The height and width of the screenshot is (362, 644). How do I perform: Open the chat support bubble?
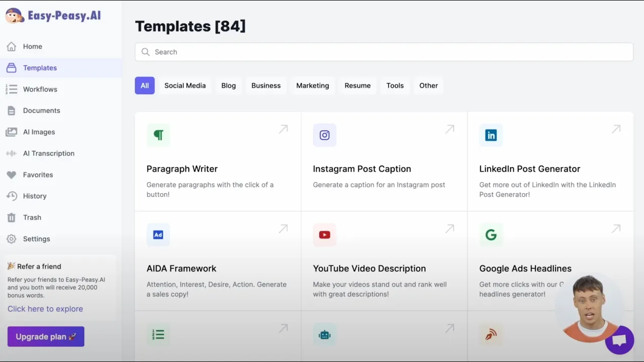619,340
